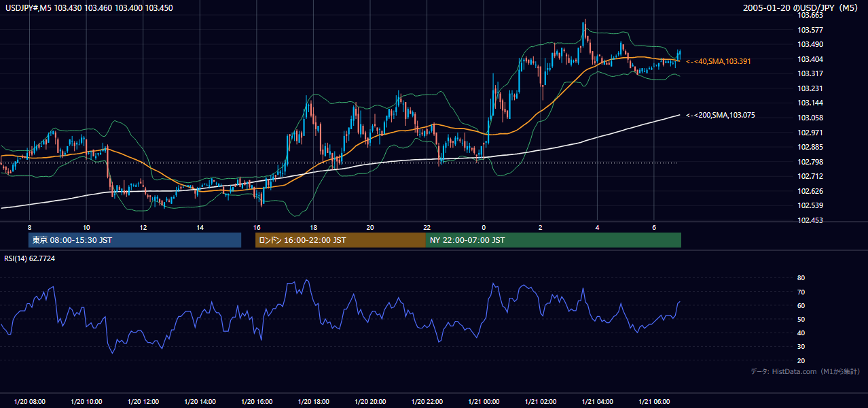Screen dimensions: 868x408
Task: Click price axis value 102.453
Action: pos(810,220)
